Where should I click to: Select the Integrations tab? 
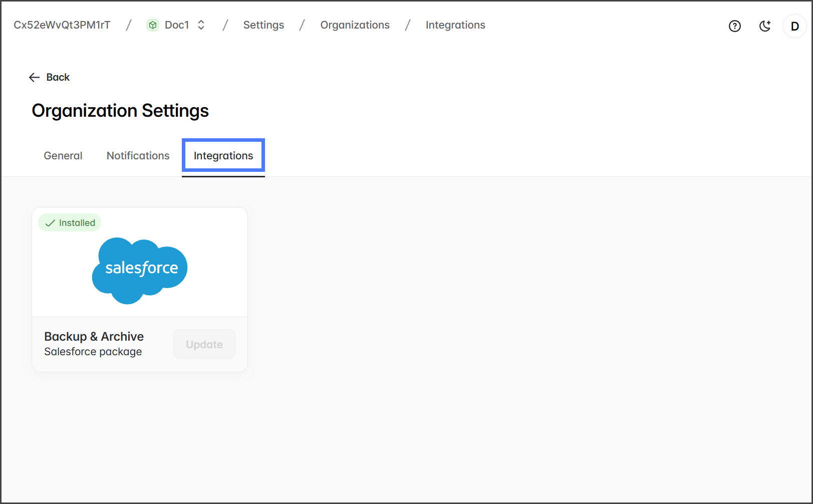[223, 156]
